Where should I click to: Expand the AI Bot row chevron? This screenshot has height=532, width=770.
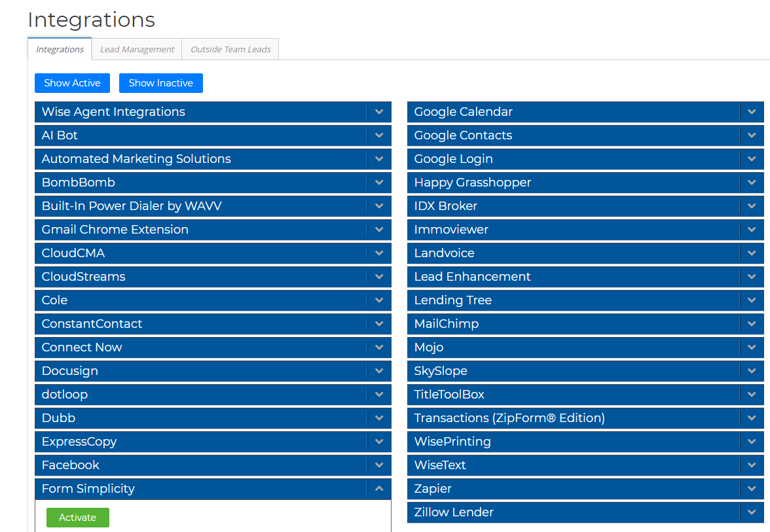click(x=379, y=135)
